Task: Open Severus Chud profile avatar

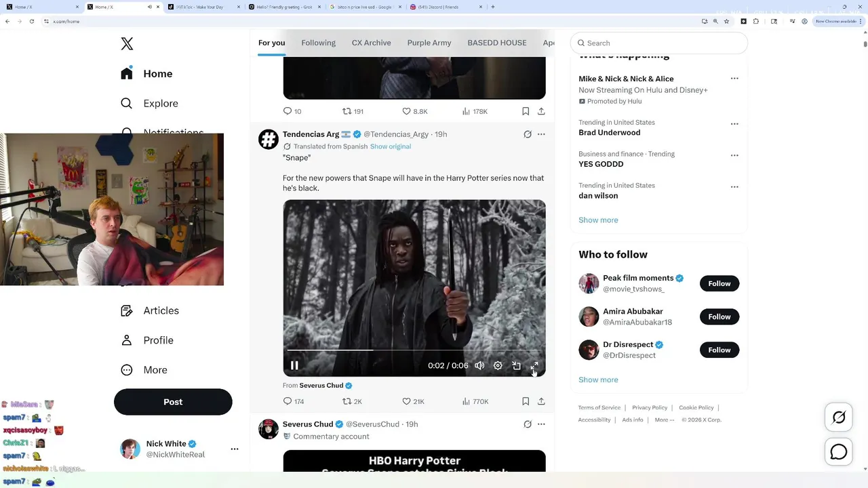Action: 269,429
